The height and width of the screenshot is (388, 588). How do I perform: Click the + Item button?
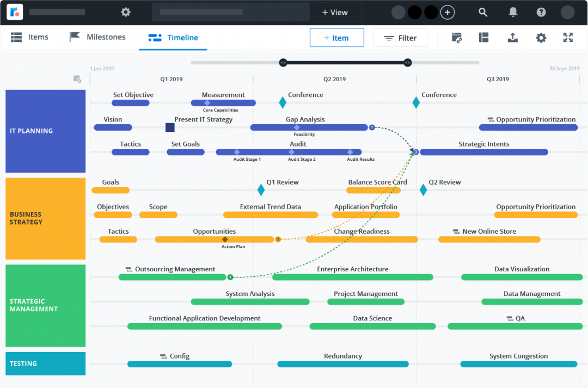point(337,38)
